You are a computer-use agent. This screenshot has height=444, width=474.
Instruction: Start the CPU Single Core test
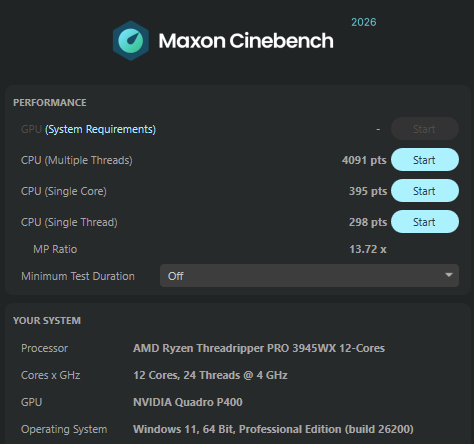[425, 191]
